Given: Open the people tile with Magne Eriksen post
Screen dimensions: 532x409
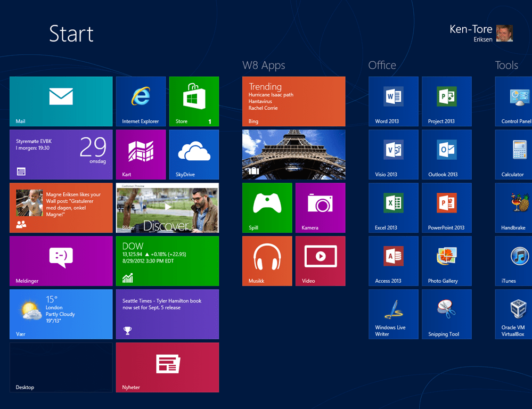Looking at the screenshot, I should tap(61, 208).
